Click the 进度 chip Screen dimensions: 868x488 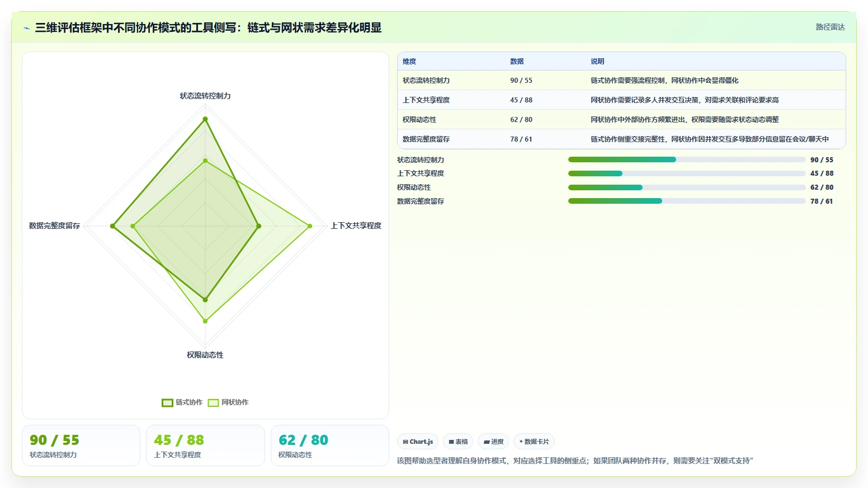[493, 442]
